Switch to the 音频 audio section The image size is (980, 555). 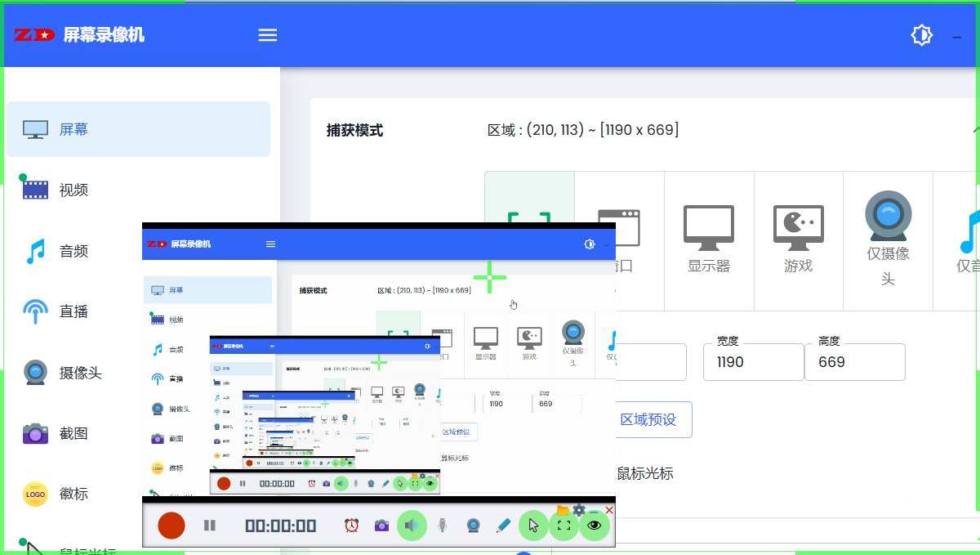click(x=73, y=251)
